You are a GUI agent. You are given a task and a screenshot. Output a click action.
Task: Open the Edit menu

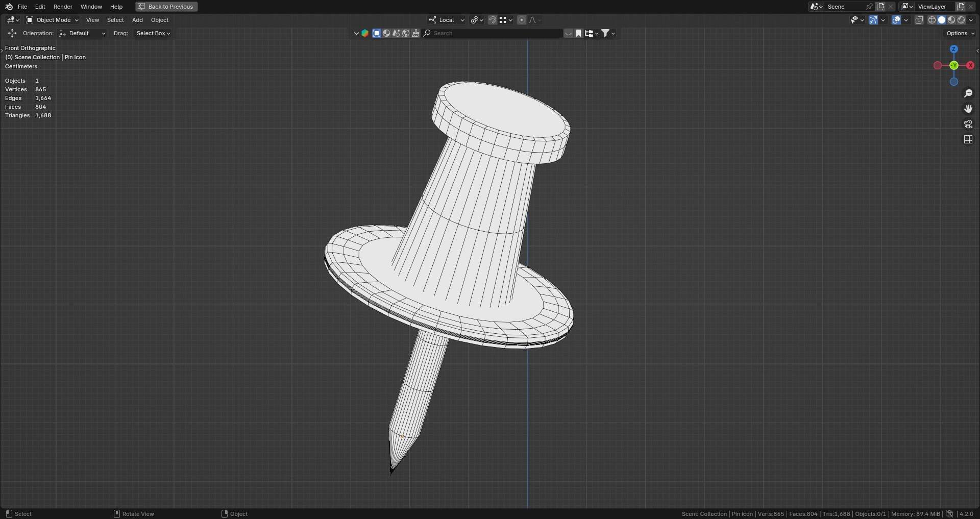click(40, 7)
